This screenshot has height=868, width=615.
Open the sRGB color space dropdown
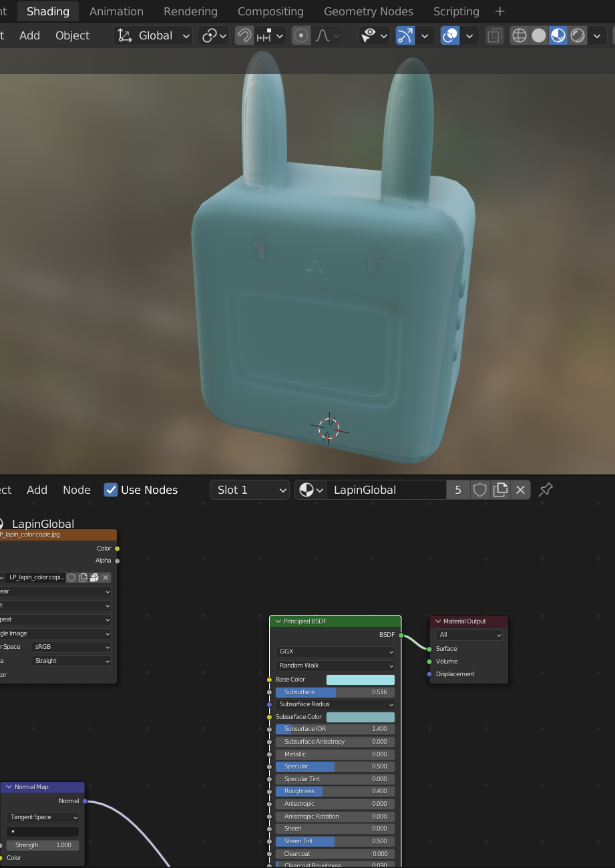pos(71,647)
